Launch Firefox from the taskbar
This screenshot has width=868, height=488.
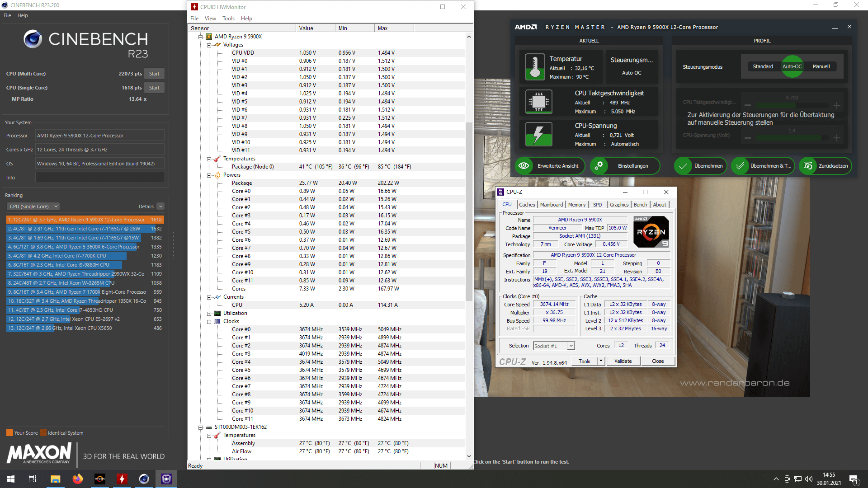[x=78, y=479]
